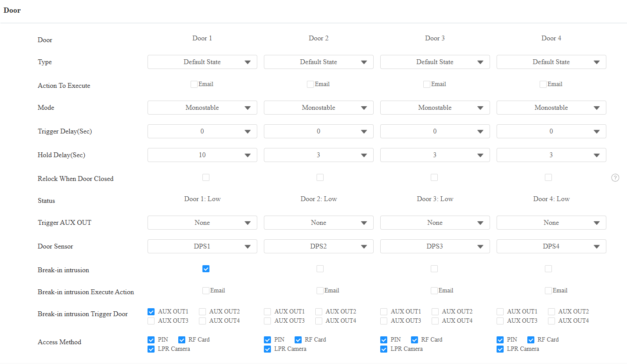This screenshot has height=364, width=627.
Task: Check Break-in intrusion Email for Door 2
Action: tap(320, 291)
